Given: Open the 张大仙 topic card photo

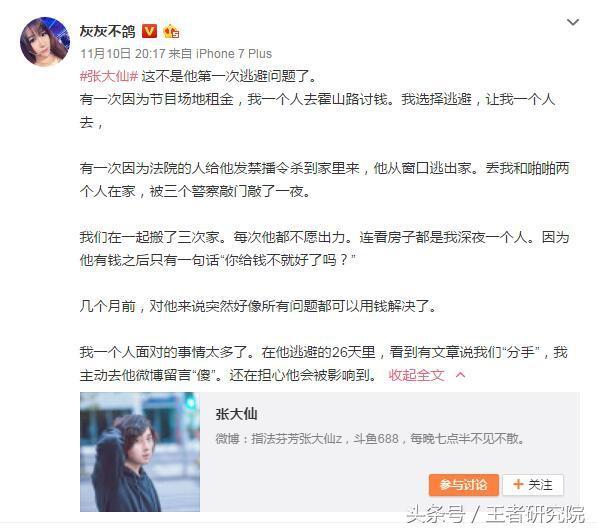Looking at the screenshot, I should [x=140, y=452].
